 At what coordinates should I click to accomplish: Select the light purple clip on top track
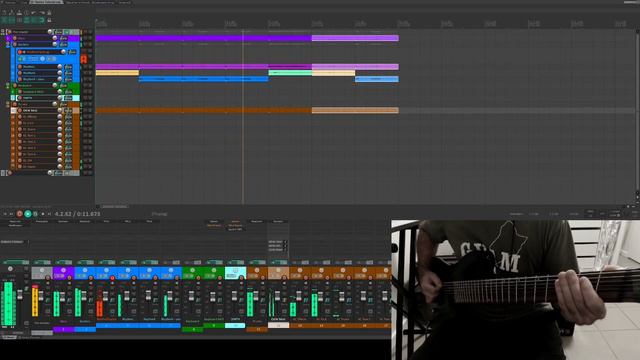tap(355, 38)
